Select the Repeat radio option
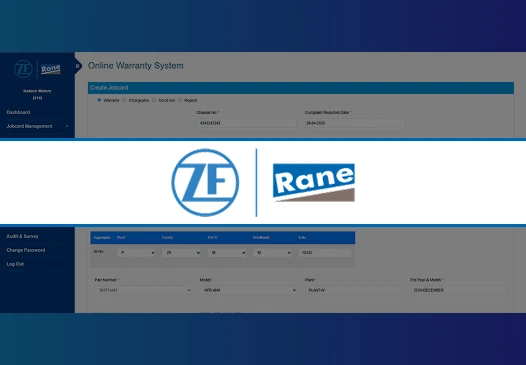Screen dimensions: 526x365 click(180, 100)
